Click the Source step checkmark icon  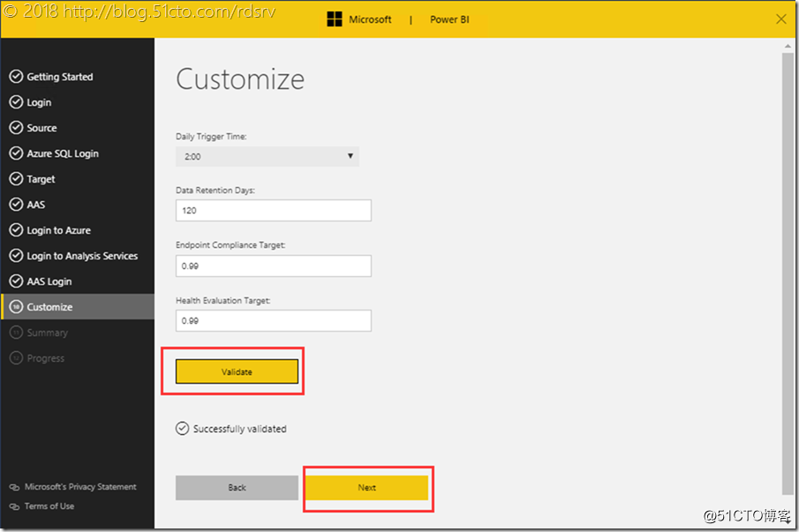point(16,127)
